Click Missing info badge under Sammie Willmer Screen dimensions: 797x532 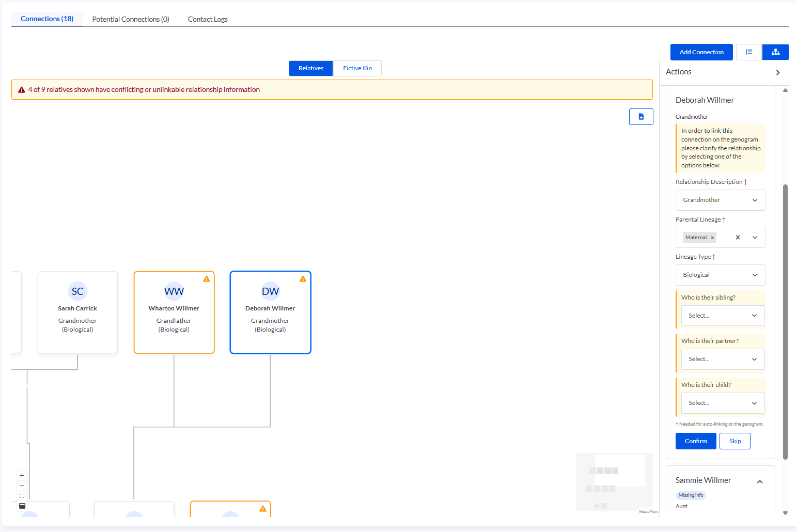click(691, 495)
